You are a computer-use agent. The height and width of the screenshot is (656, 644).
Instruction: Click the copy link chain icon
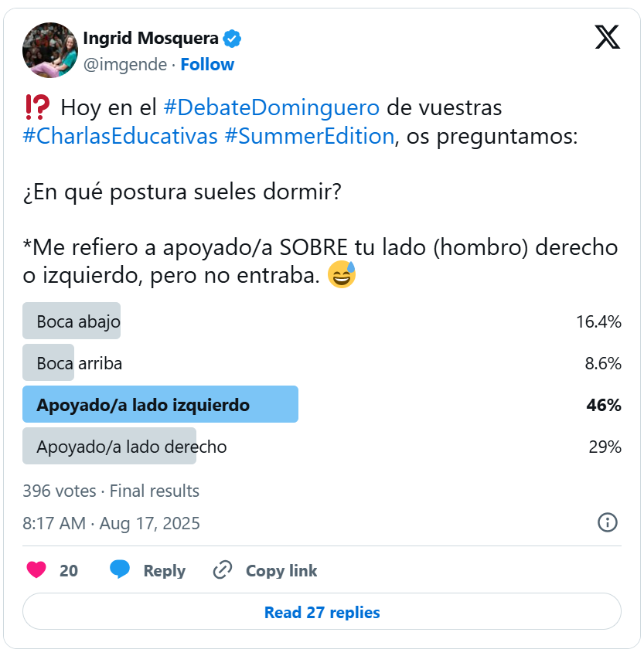point(223,570)
